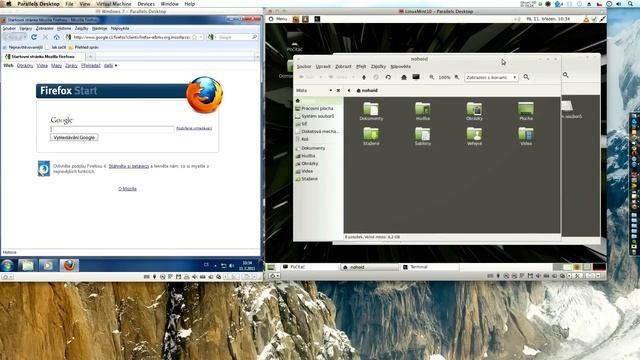Click the nohold path bar button
Viewport: 640px width, 360px height.
click(x=367, y=91)
